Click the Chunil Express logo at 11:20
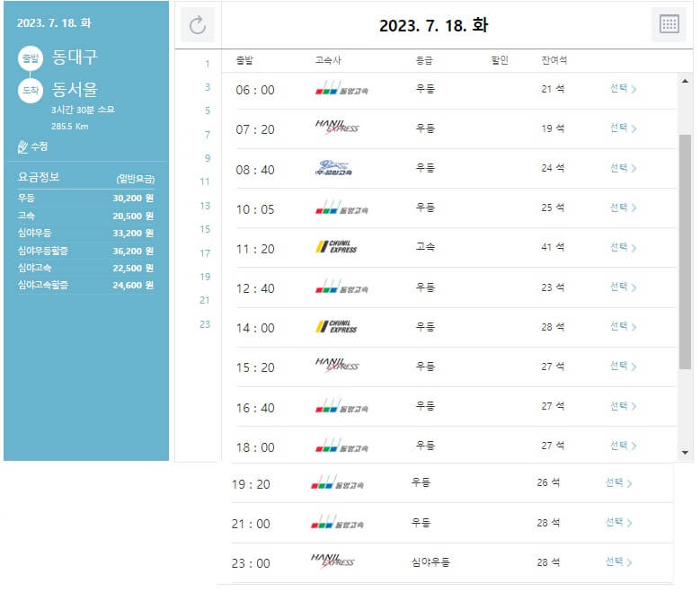Screen dimensions: 700x592 click(x=337, y=246)
